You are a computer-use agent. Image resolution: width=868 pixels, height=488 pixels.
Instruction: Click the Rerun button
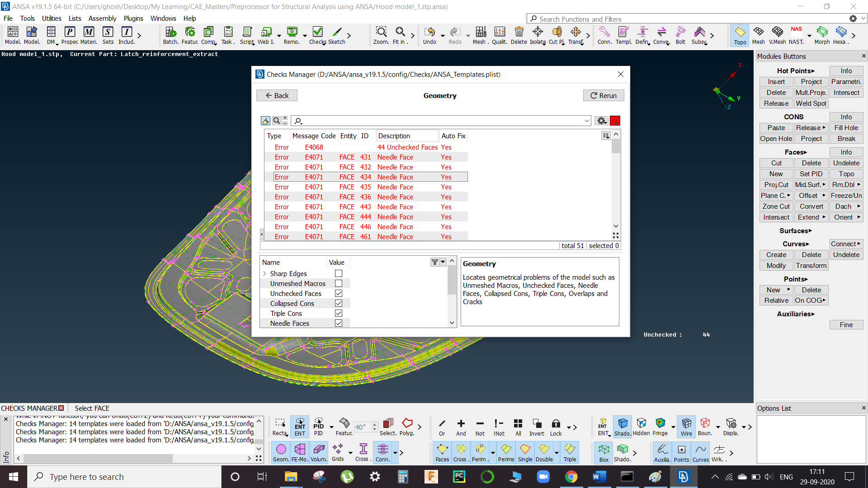tap(603, 95)
